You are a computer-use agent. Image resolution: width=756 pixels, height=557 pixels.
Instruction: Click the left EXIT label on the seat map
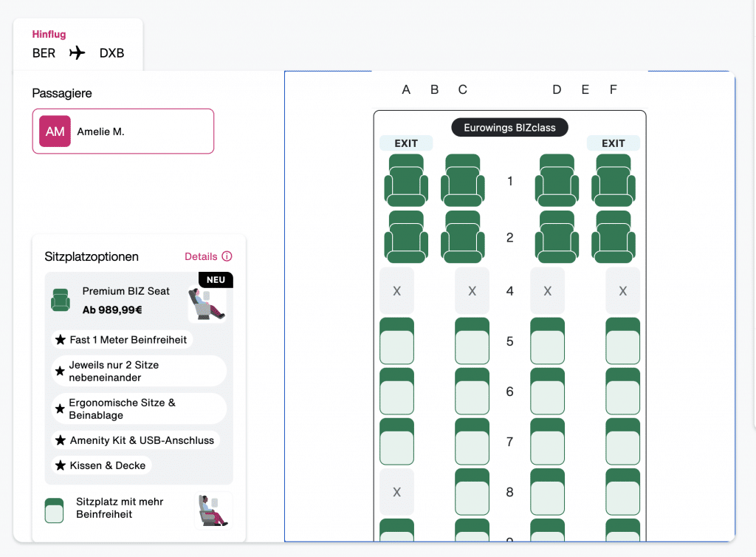click(x=405, y=143)
